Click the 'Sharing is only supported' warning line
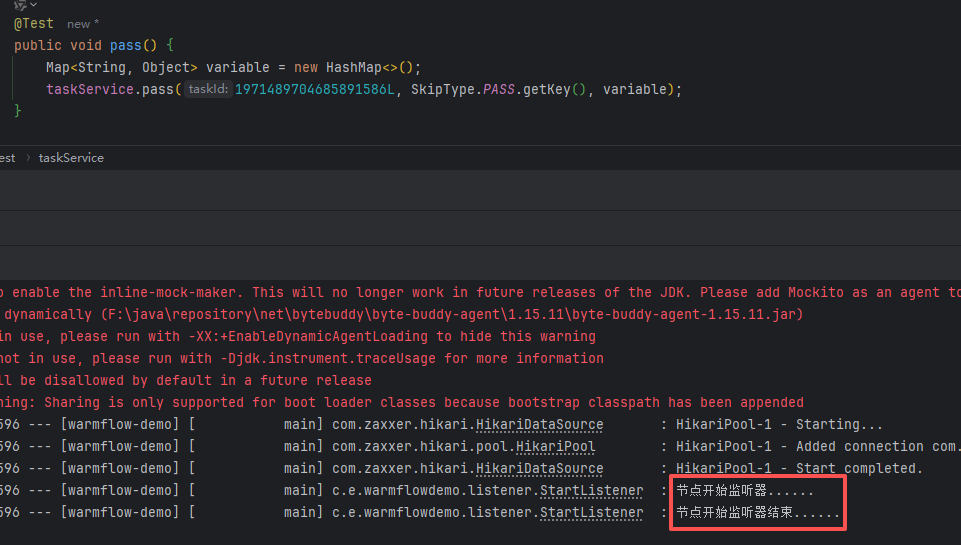Screen dimensions: 961x545 401,403
